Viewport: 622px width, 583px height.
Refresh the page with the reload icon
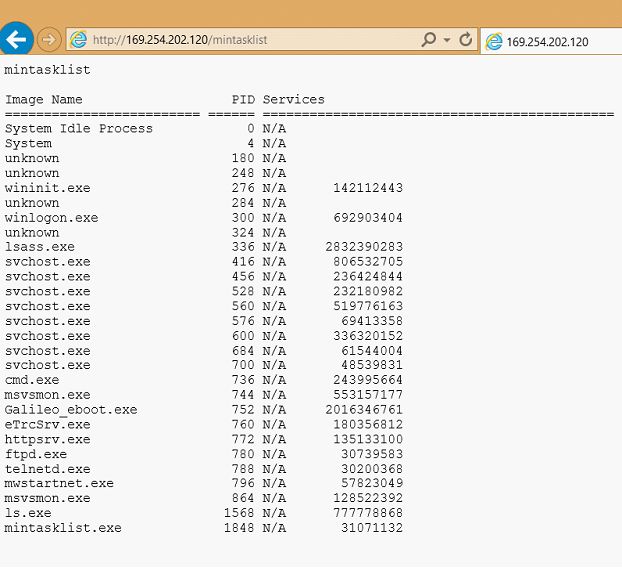point(466,39)
